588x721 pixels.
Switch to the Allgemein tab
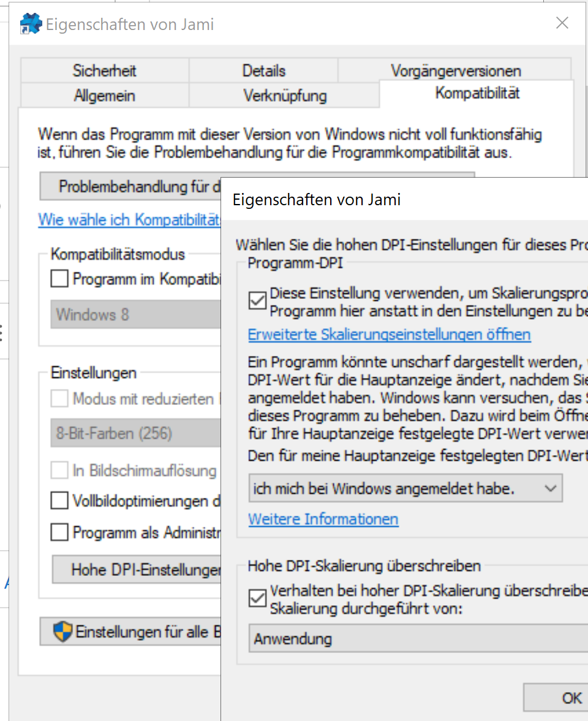(104, 95)
